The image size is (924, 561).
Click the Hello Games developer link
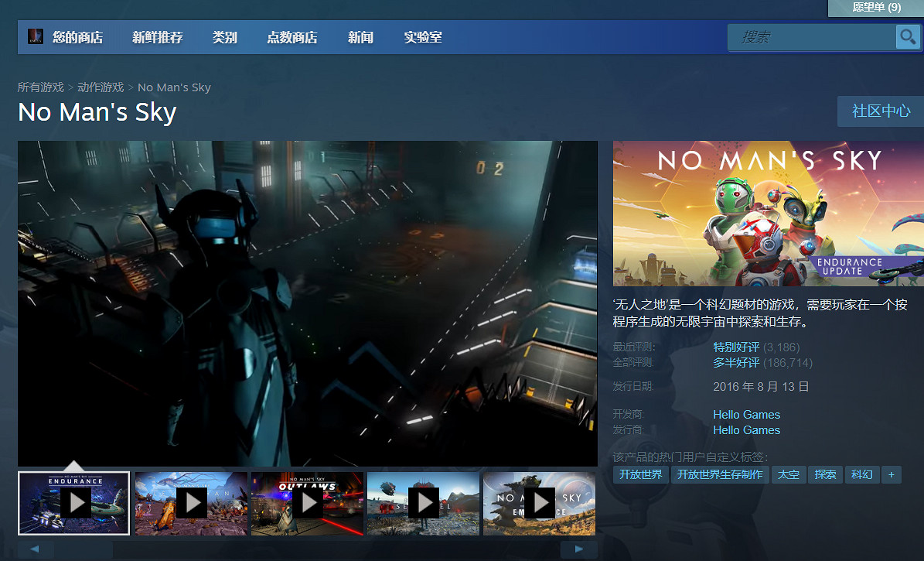tap(746, 414)
